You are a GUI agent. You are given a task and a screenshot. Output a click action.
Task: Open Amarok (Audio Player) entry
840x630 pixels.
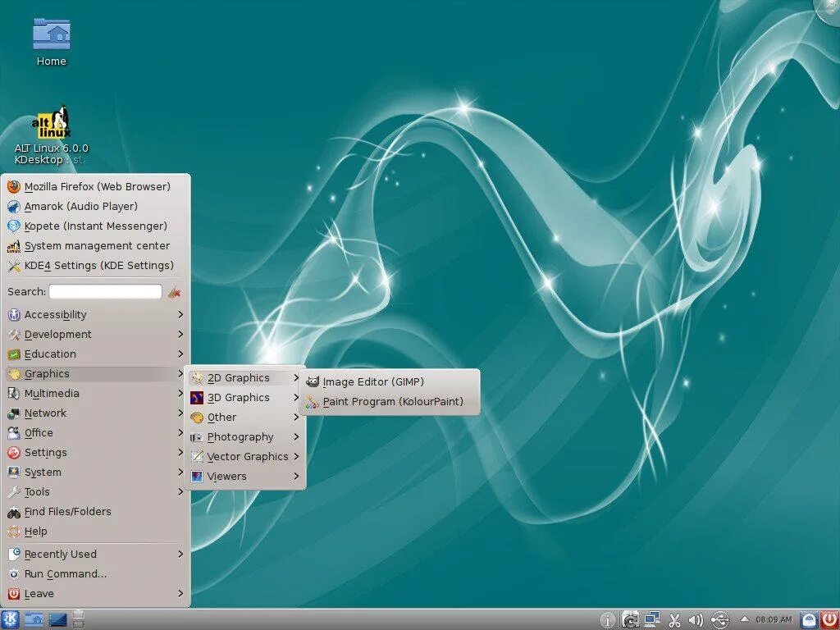tap(96, 206)
